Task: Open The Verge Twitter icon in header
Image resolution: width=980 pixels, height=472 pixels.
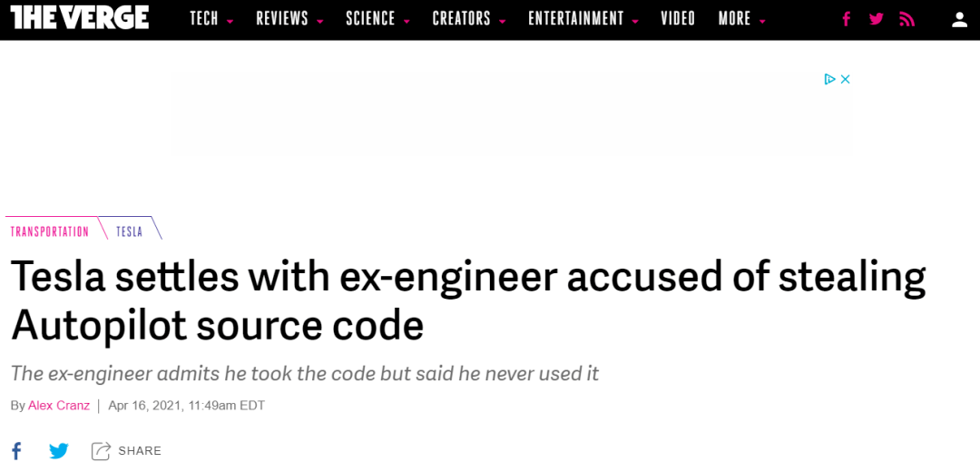Action: click(x=877, y=19)
